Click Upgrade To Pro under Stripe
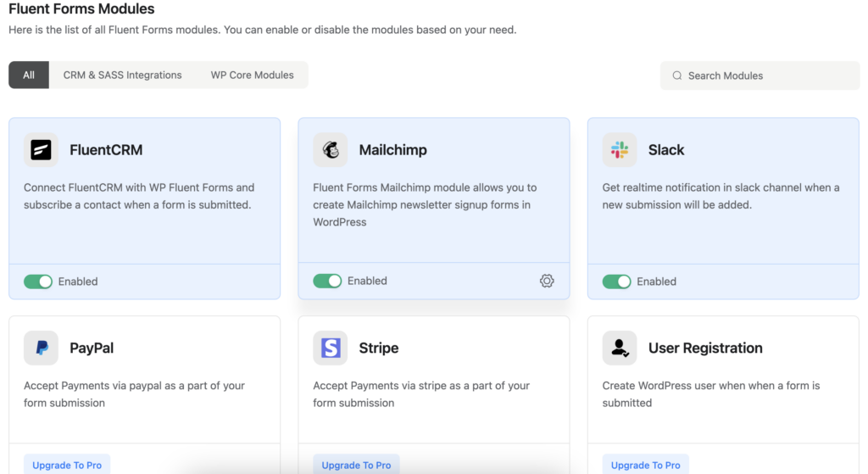This screenshot has width=868, height=474. [357, 466]
